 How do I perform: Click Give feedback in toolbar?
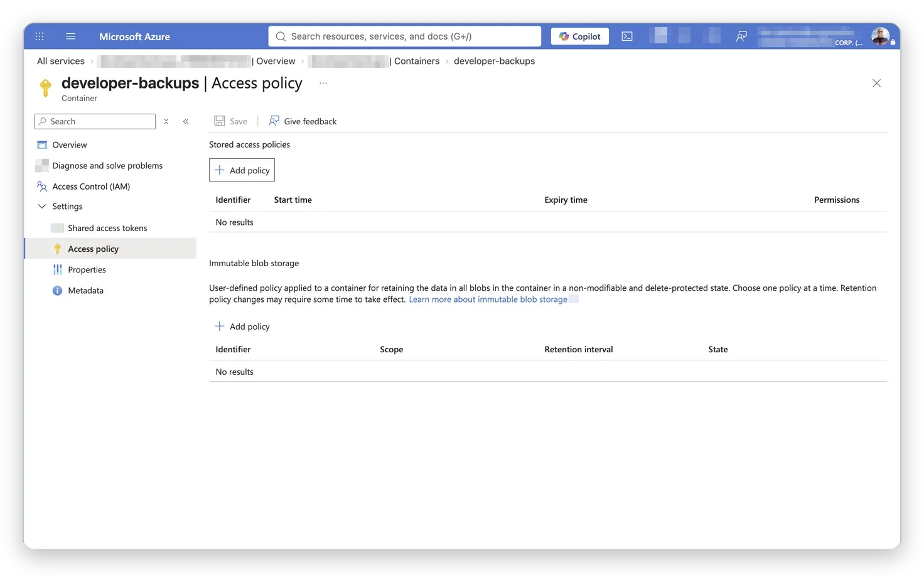tap(303, 121)
